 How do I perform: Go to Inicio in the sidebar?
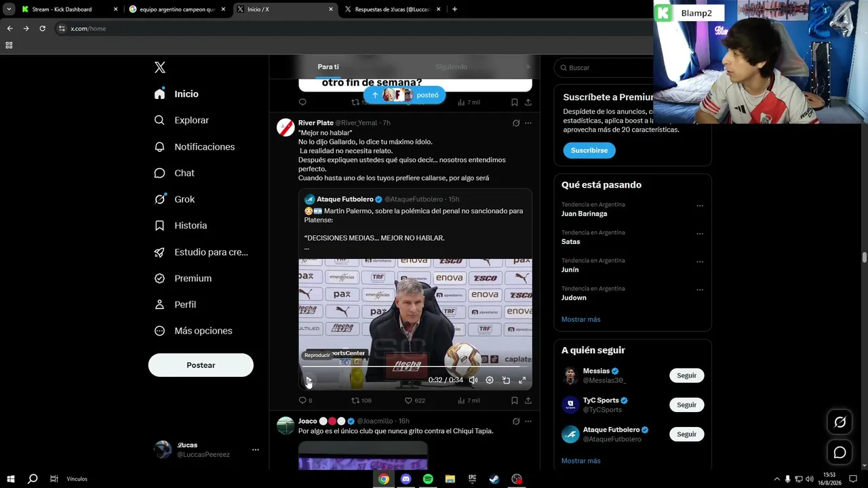click(x=176, y=94)
